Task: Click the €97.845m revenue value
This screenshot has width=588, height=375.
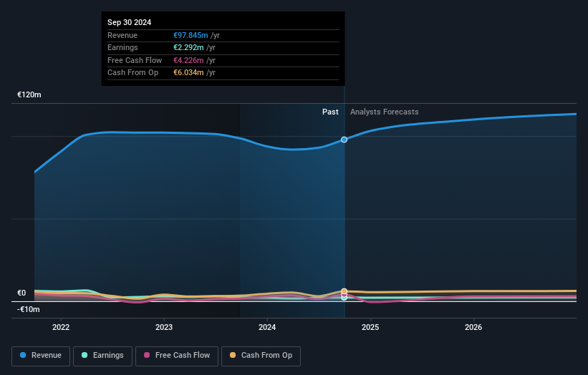Action: click(191, 35)
